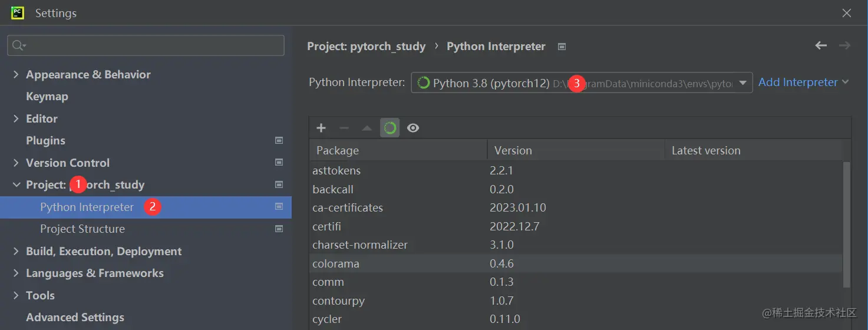Select Project Structure in settings tree

82,229
